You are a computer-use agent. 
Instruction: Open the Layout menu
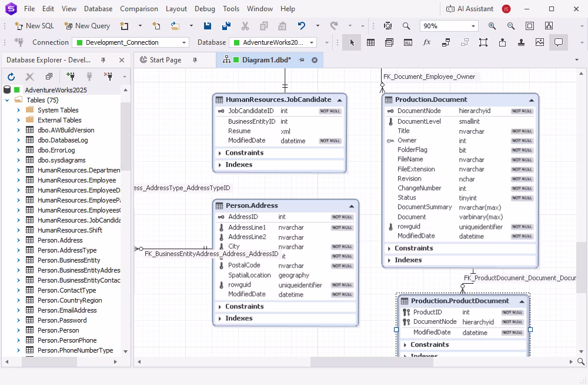pos(176,9)
